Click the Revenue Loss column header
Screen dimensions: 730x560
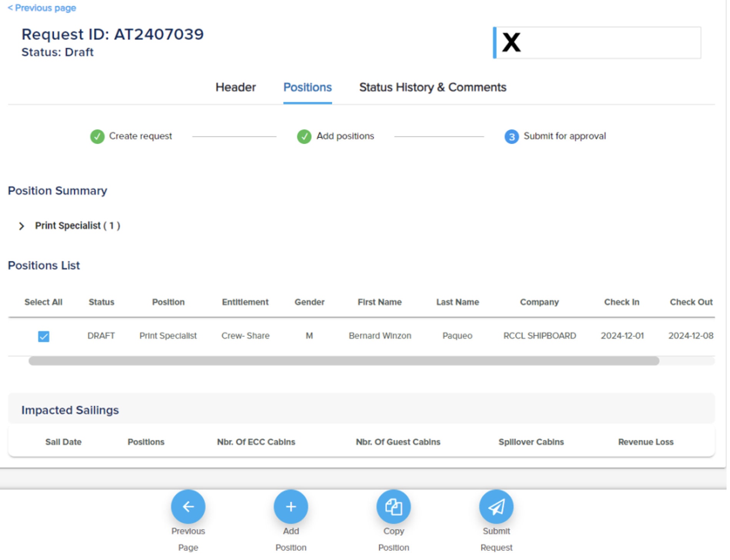tap(645, 442)
